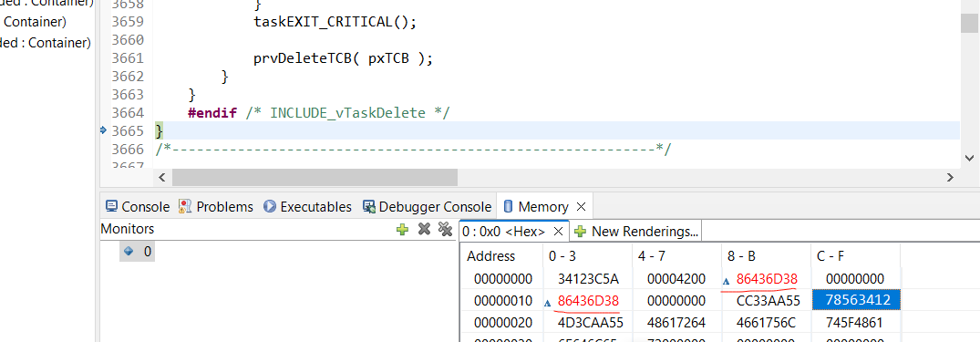The width and height of the screenshot is (980, 342).
Task: Remove all memory monitors
Action: point(445,230)
